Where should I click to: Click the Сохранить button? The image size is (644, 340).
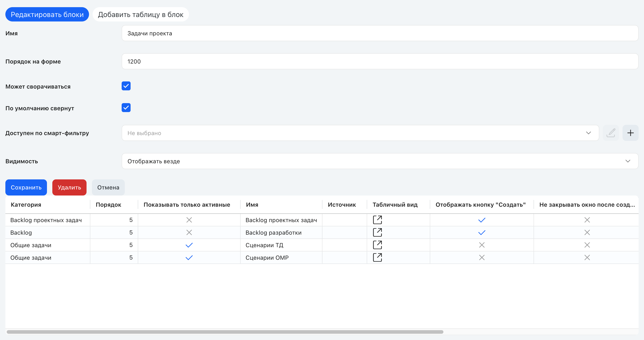26,187
